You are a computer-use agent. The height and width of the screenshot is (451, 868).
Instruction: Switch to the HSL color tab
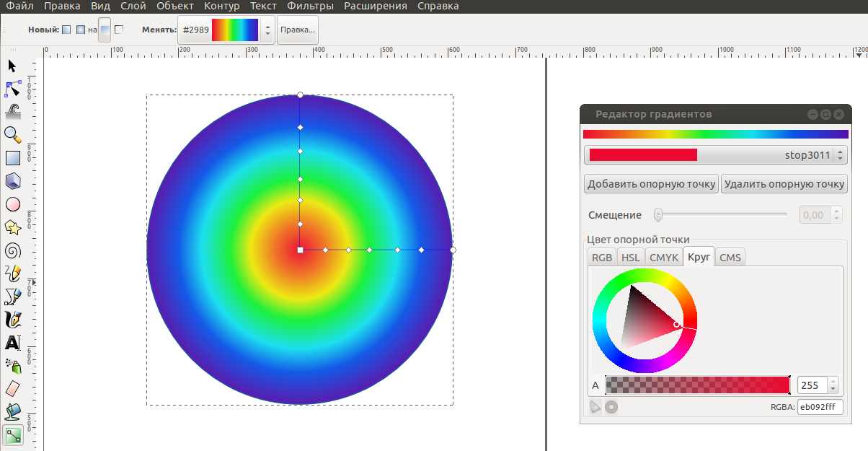tap(631, 257)
